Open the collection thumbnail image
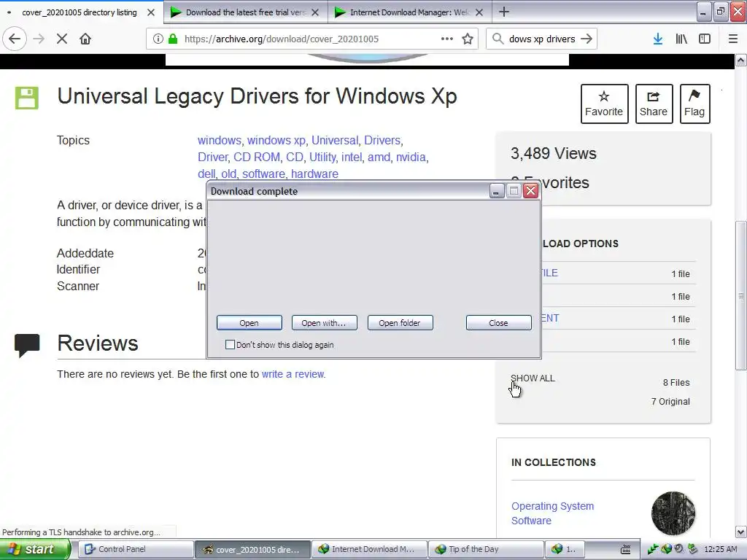The image size is (747, 560). 673,513
